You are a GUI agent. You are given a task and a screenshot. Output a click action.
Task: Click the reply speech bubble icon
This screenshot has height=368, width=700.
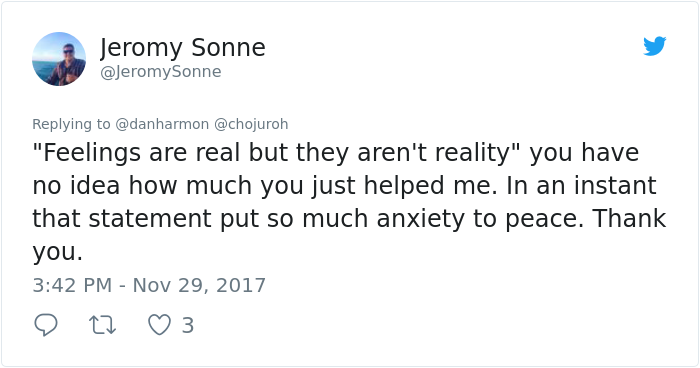(46, 325)
